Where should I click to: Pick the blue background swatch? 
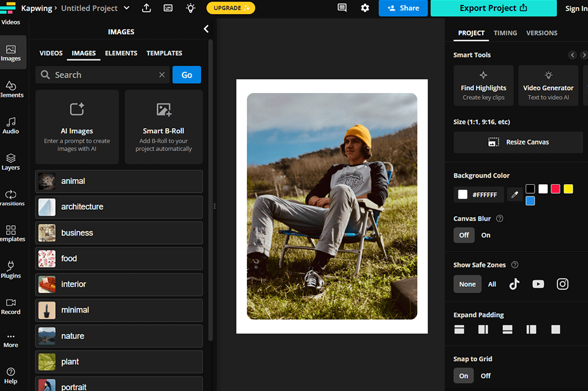click(x=530, y=201)
